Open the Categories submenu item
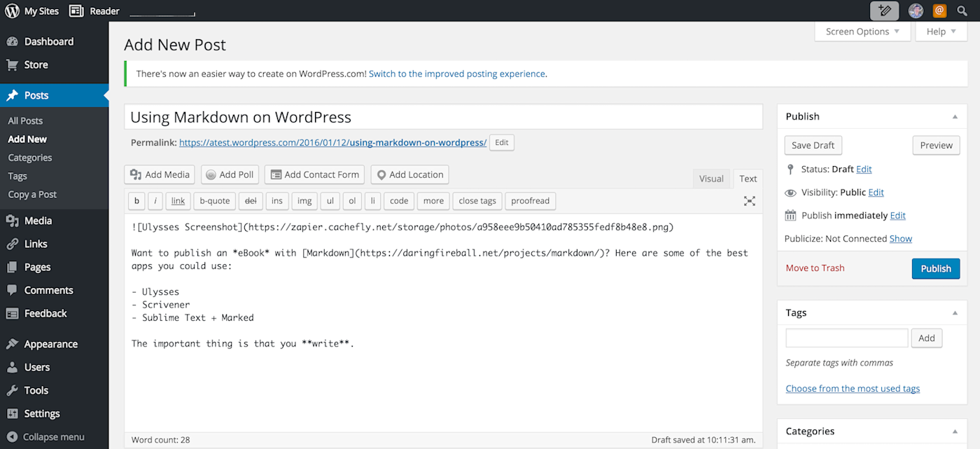 (30, 158)
